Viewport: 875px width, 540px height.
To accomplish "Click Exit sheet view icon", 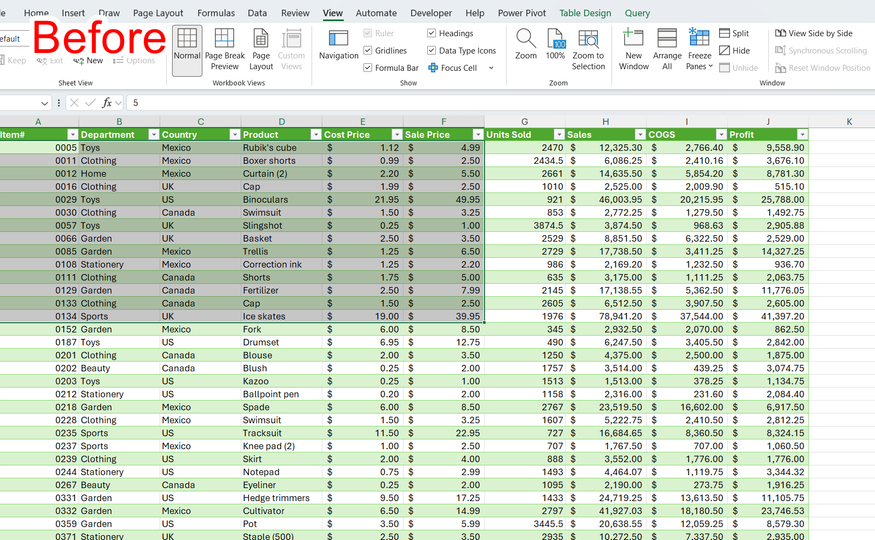I will pyautogui.click(x=41, y=60).
